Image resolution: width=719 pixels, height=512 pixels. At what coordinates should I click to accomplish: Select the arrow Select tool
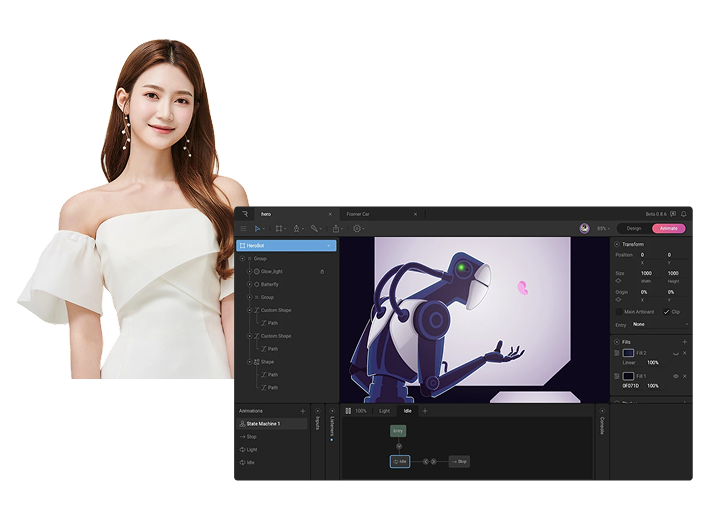tap(258, 228)
